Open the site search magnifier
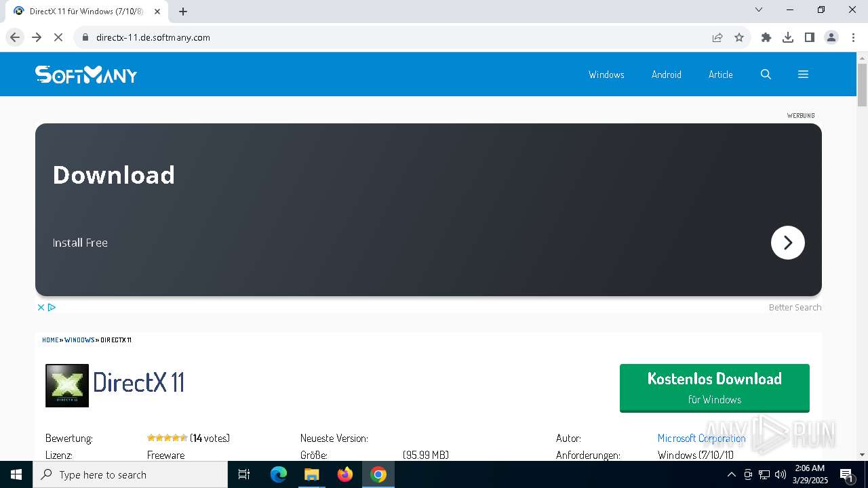The image size is (868, 488). [x=766, y=75]
